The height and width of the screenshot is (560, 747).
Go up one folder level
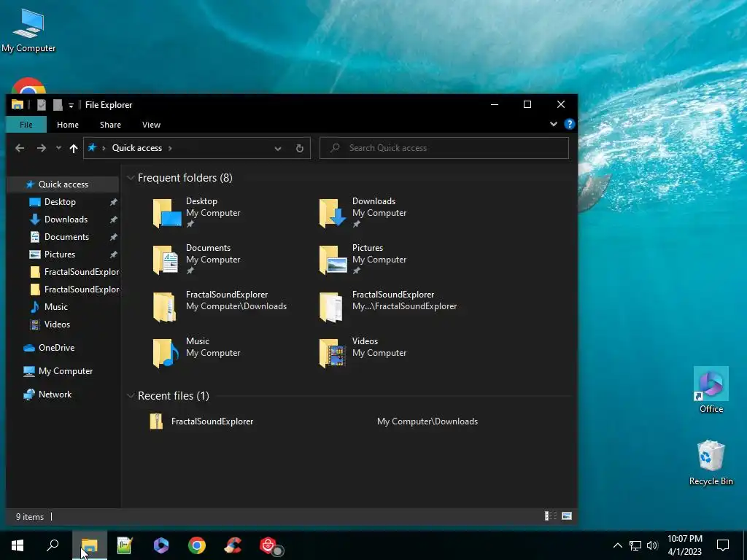tap(74, 148)
